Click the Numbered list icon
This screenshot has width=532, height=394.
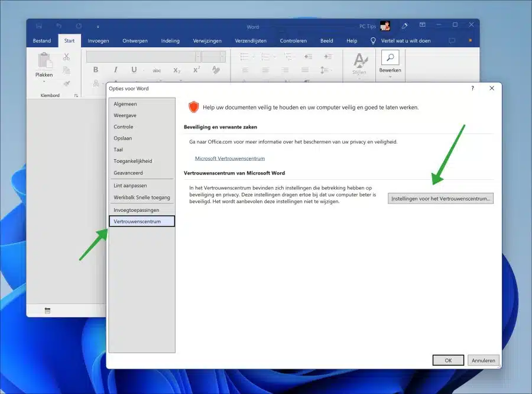tap(265, 56)
